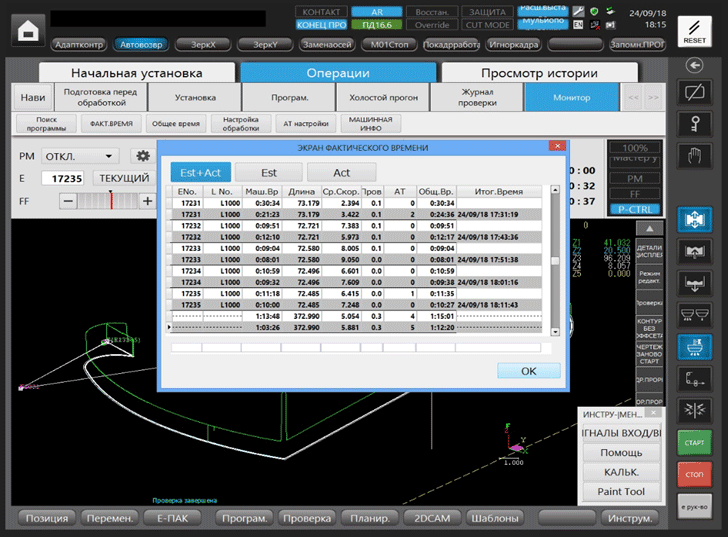728x537 pixels.
Task: Switch to Est view in dialog
Action: (269, 173)
